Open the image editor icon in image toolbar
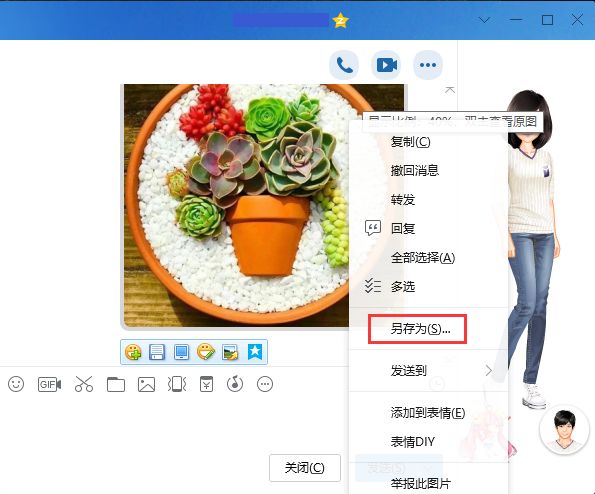 click(230, 352)
